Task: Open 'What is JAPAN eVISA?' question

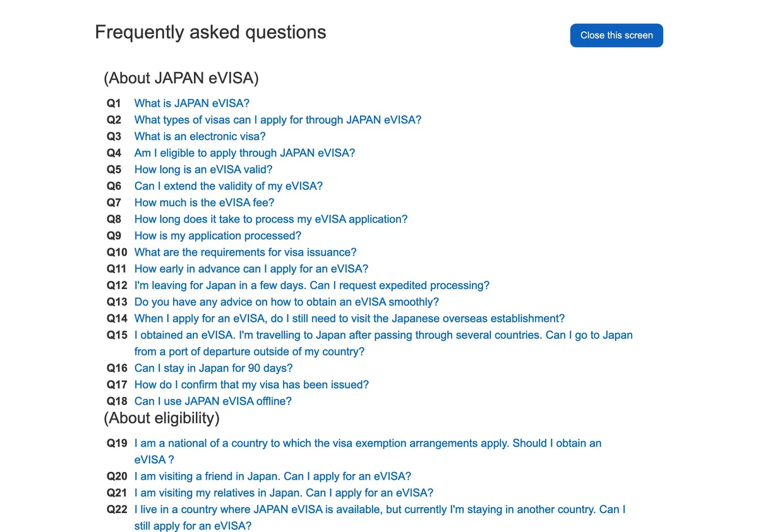Action: [192, 103]
